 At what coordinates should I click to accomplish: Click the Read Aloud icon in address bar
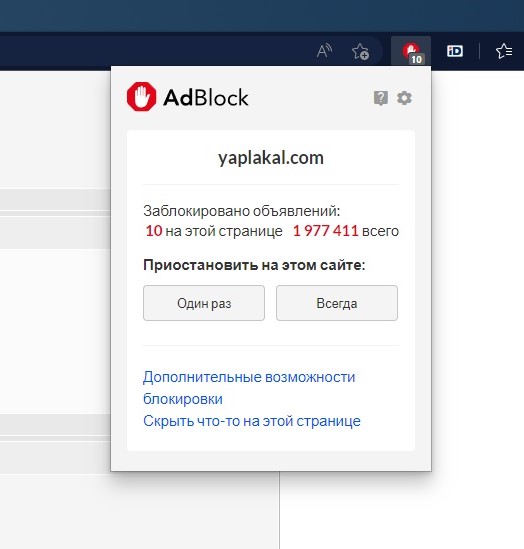324,51
